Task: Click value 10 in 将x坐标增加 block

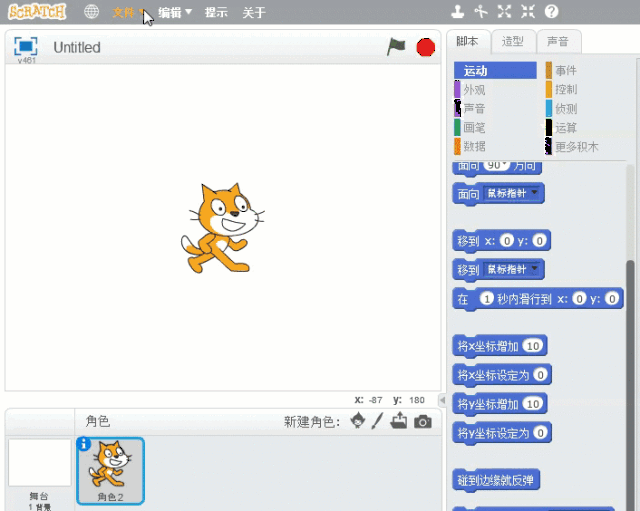Action: coord(533,346)
